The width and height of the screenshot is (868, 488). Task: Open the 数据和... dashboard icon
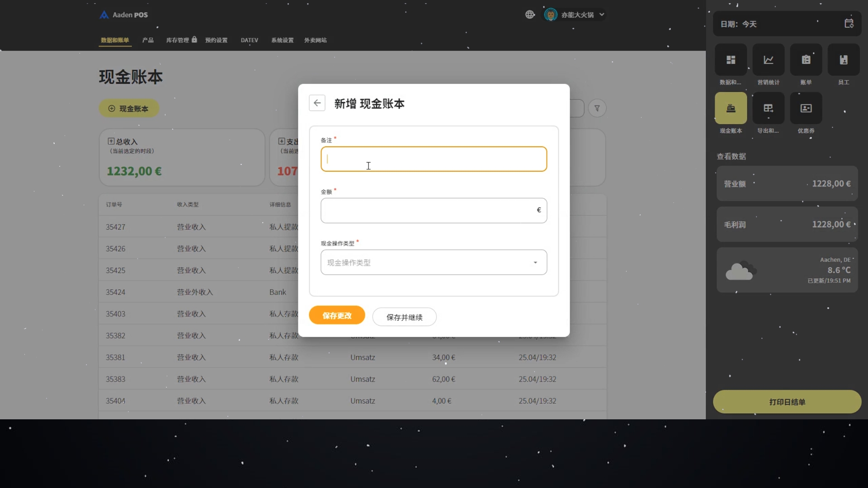coord(731,60)
